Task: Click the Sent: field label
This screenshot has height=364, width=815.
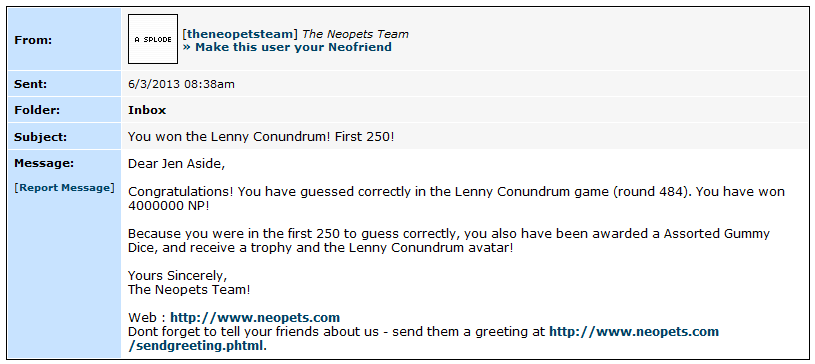Action: [31, 84]
